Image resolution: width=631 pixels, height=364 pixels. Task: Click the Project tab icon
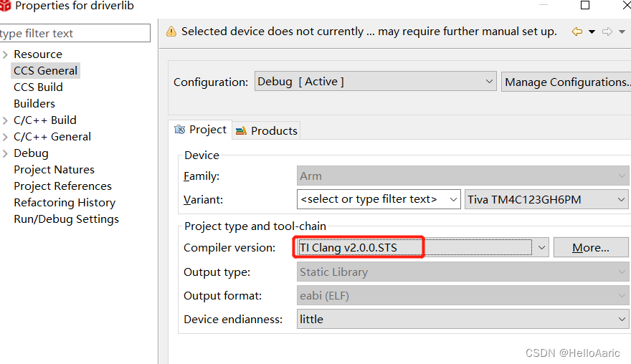tap(180, 130)
